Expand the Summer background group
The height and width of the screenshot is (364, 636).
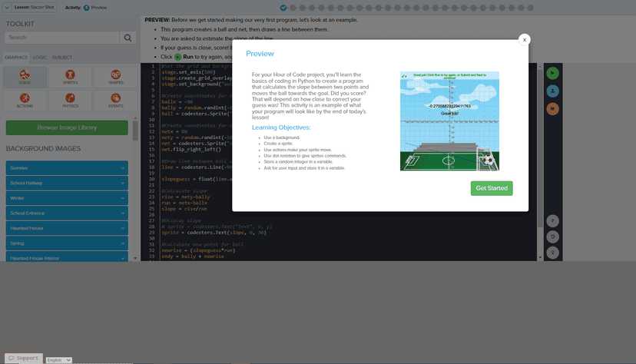pos(67,168)
